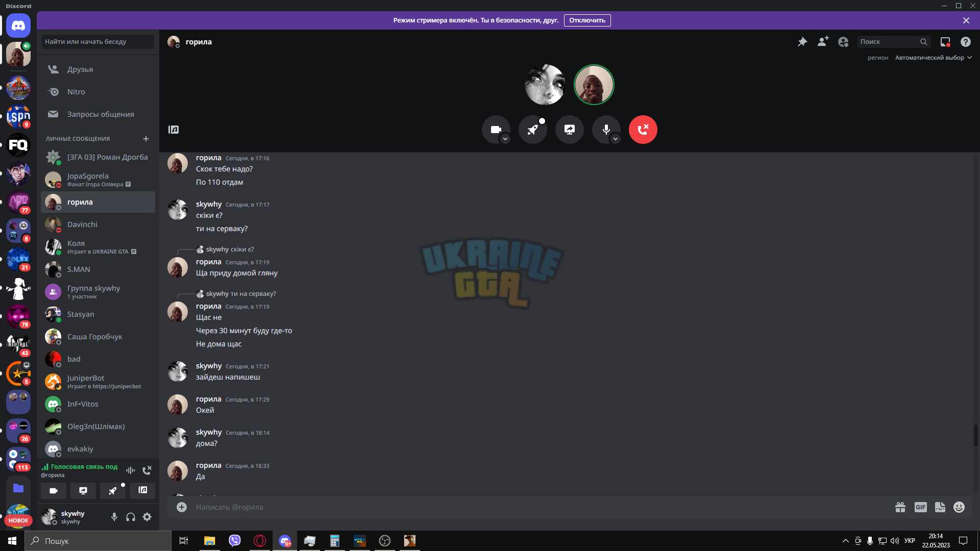Open Windows Start menu
The image size is (980, 551).
point(12,541)
